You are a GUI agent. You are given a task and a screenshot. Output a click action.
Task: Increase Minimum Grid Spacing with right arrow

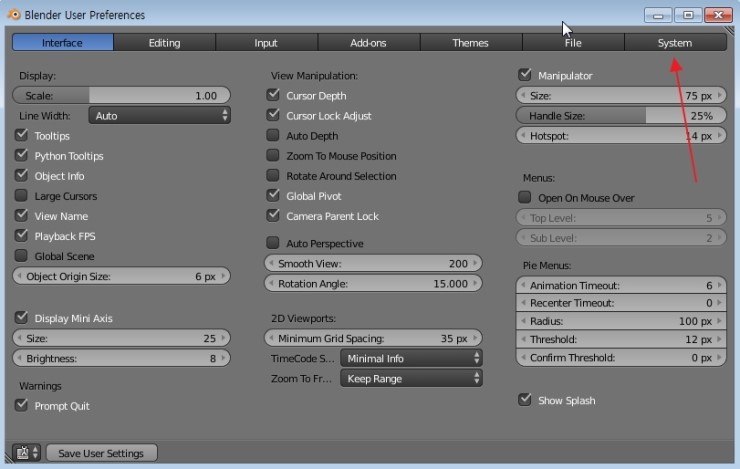point(475,338)
